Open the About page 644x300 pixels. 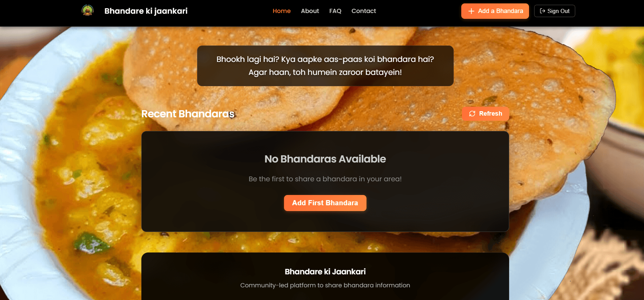tap(310, 11)
